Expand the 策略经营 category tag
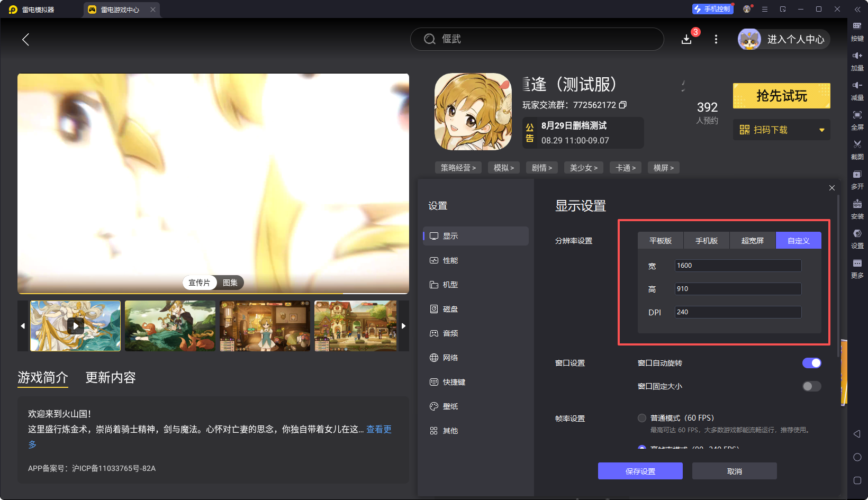This screenshot has width=868, height=500. [458, 168]
